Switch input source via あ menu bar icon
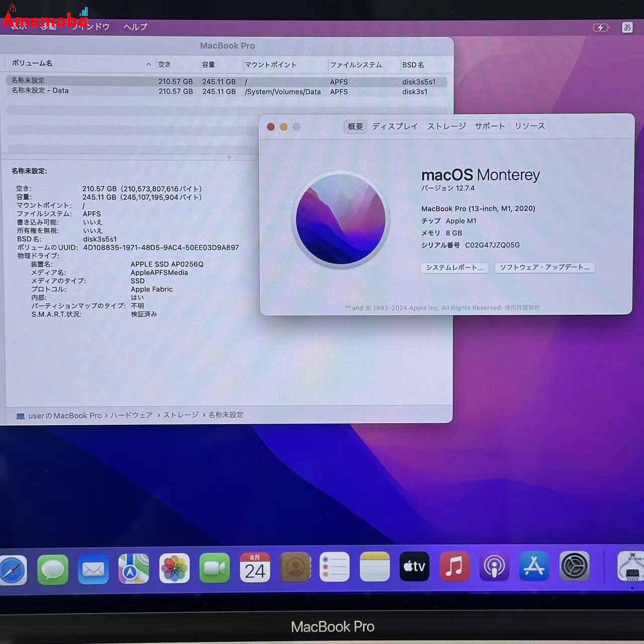 [627, 27]
